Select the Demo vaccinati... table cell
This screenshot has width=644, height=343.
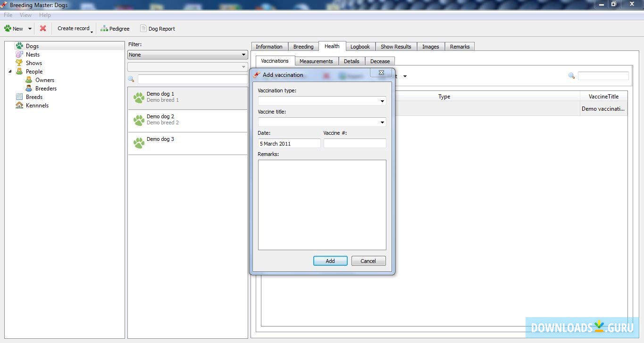click(x=603, y=108)
